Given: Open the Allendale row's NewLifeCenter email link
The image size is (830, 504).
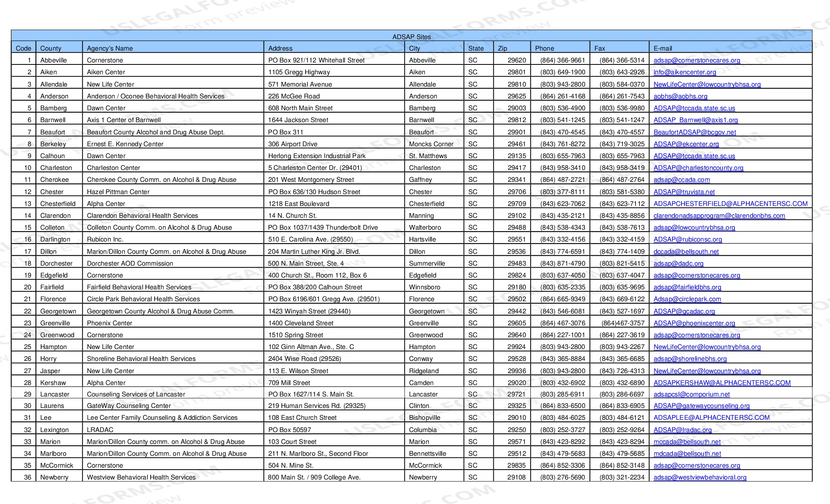Looking at the screenshot, I should tap(707, 84).
